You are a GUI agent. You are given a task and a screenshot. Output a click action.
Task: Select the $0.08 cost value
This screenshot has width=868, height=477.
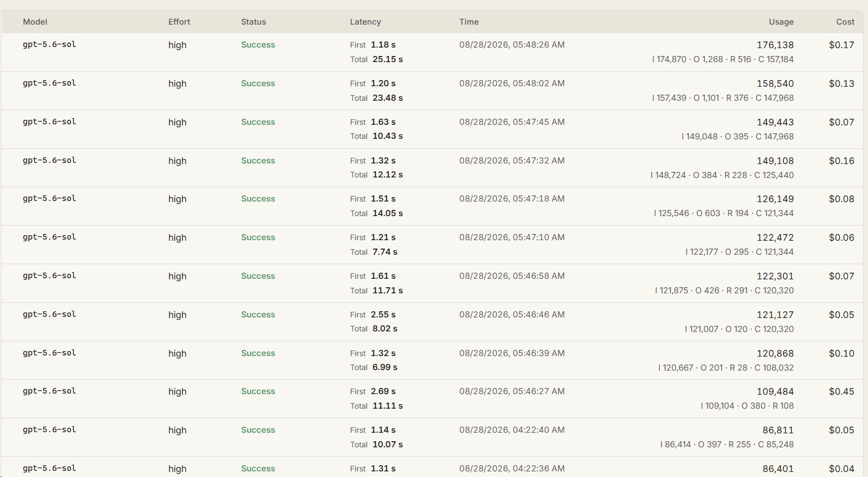click(x=842, y=199)
